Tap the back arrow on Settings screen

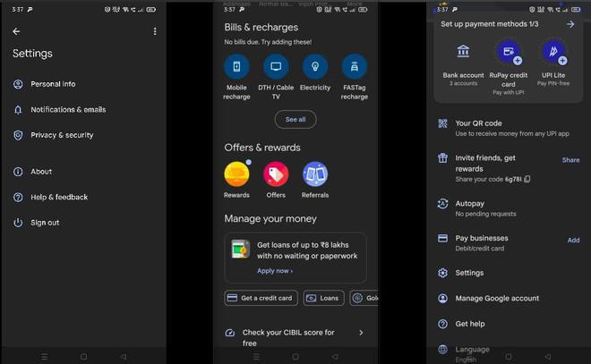(x=16, y=31)
